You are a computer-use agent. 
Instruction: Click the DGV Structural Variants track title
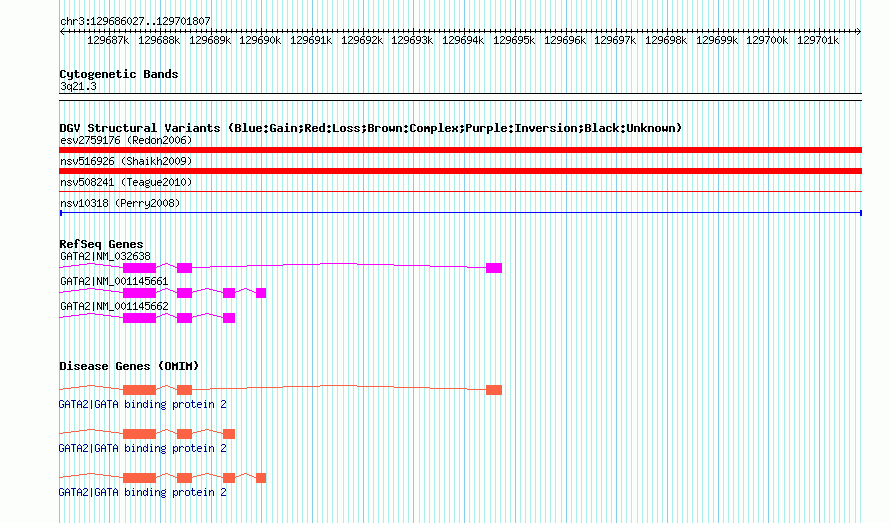point(371,128)
